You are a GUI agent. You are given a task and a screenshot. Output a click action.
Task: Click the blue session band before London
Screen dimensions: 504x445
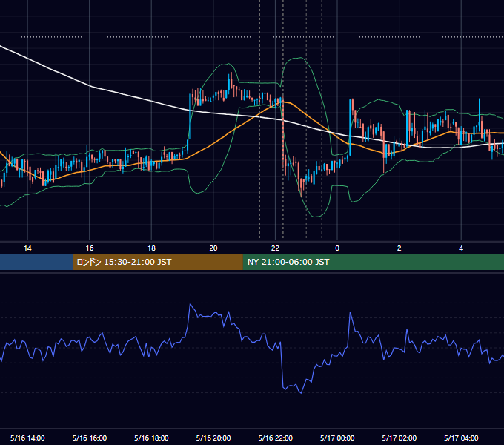36,262
